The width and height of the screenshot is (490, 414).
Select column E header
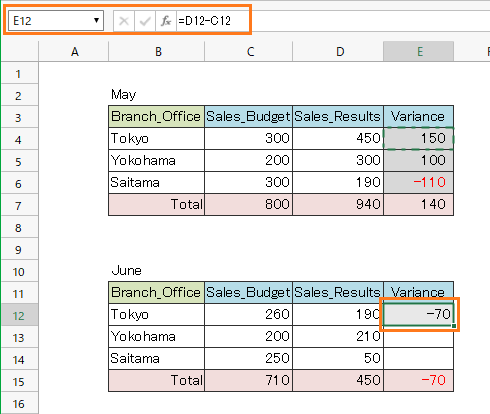419,51
